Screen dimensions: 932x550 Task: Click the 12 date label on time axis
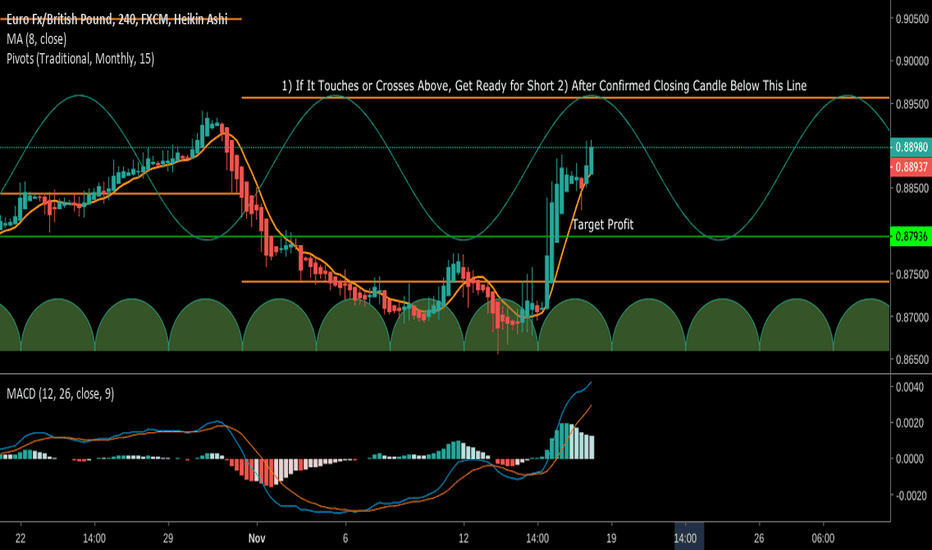[x=464, y=539]
